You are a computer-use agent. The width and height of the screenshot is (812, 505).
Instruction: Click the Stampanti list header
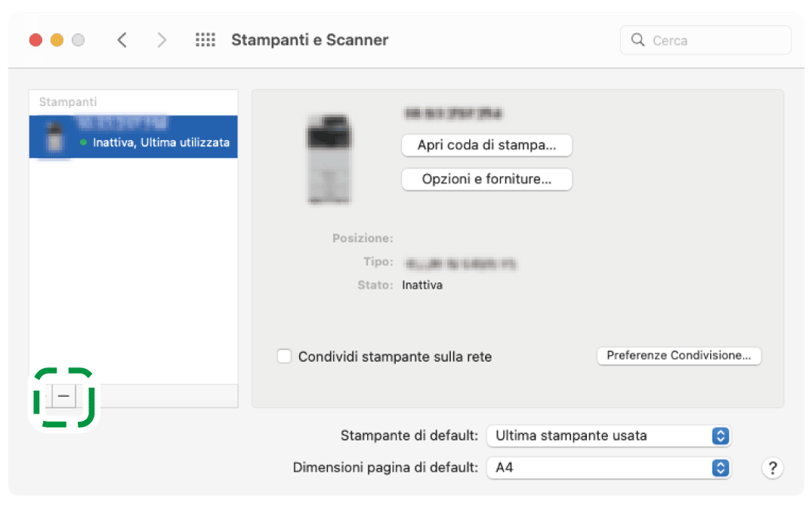click(68, 101)
